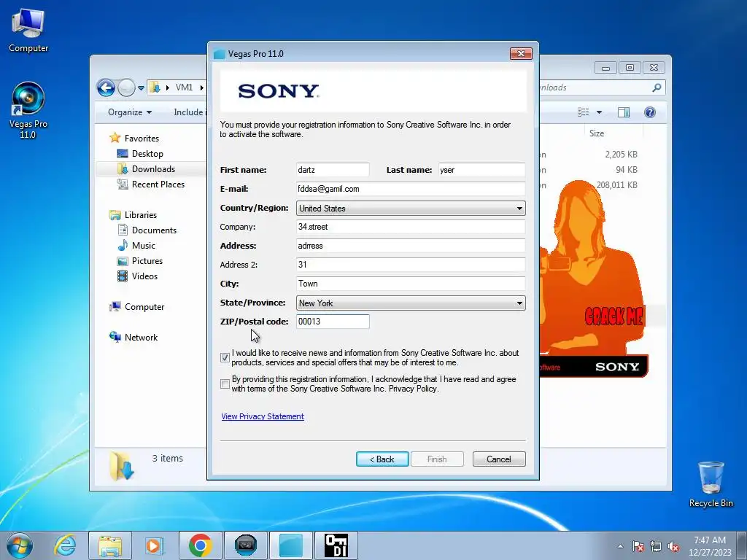The height and width of the screenshot is (560, 747).
Task: Toggle the Explorer preview pane icon
Action: coord(624,112)
